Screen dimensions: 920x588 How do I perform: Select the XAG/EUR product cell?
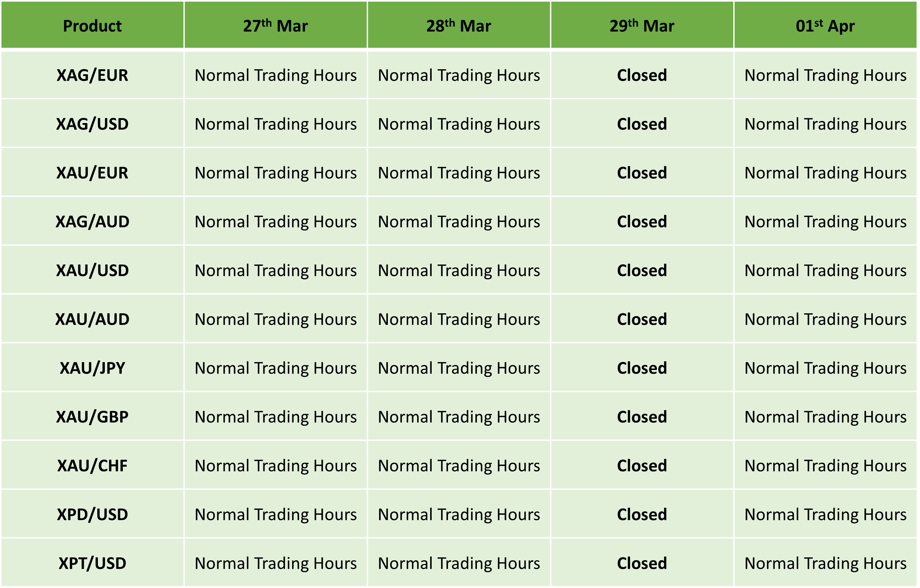coord(92,75)
